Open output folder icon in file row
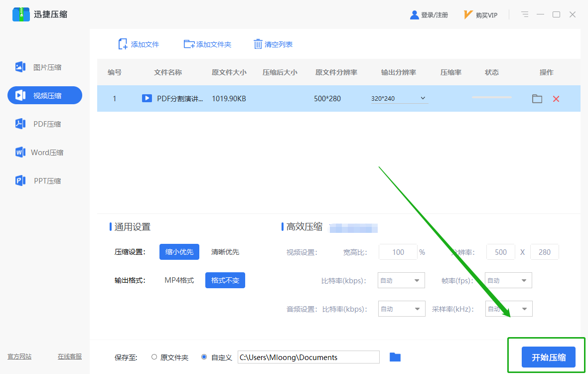Viewport: 588px width, 374px height. click(x=537, y=99)
